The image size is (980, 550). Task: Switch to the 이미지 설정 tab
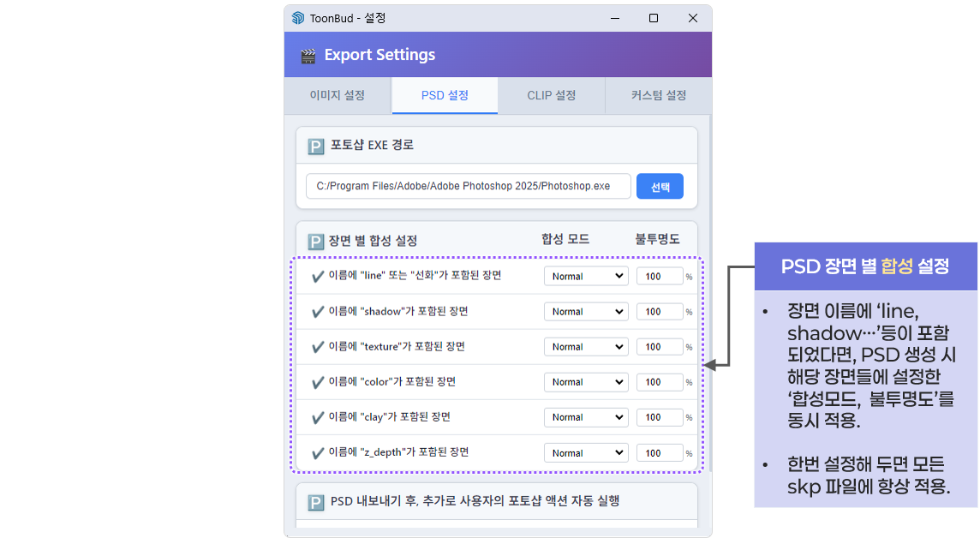click(x=338, y=95)
